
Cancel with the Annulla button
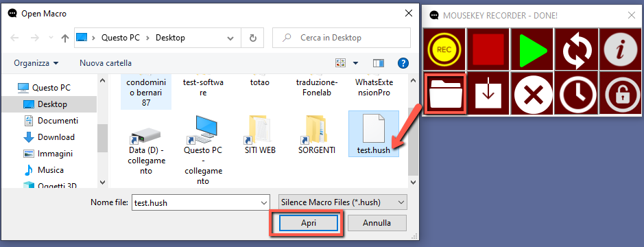377,223
